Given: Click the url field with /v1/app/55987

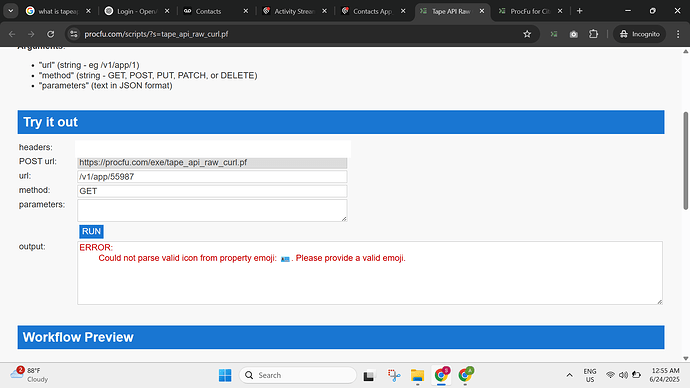Looking at the screenshot, I should (212, 177).
